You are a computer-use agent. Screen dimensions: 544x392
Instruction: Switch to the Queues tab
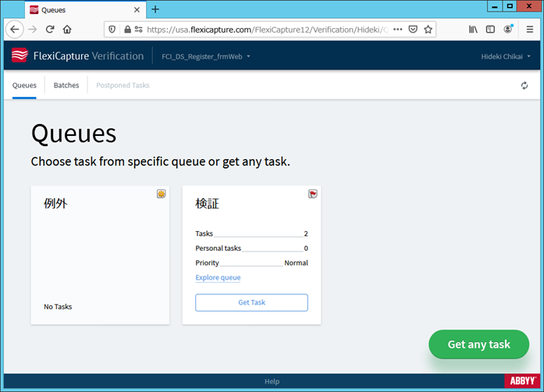coord(24,85)
